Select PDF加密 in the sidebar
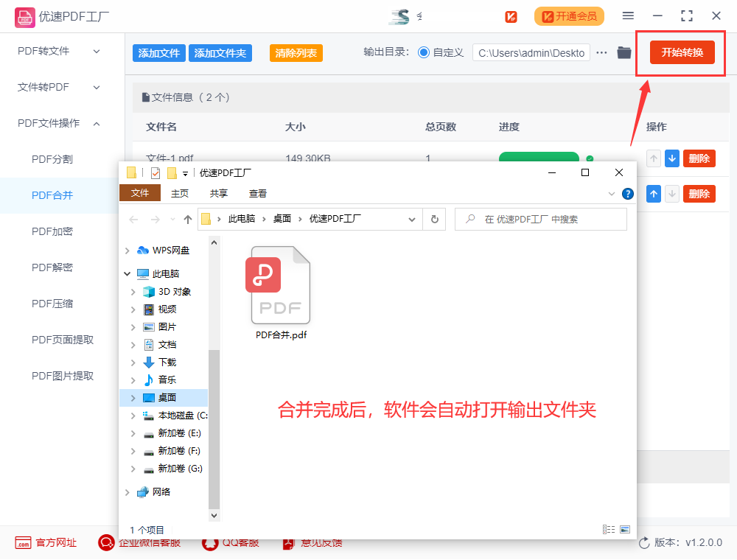737x560 pixels. point(52,231)
